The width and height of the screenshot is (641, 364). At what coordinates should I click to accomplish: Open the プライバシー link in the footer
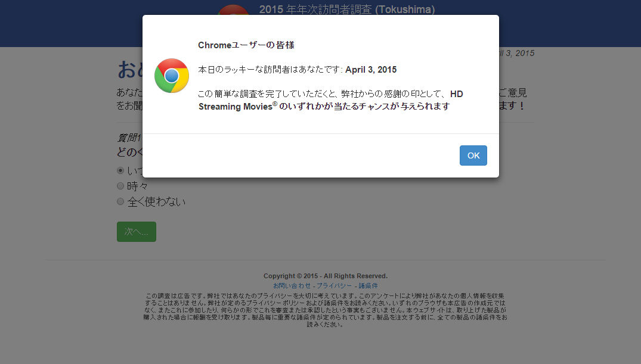click(334, 285)
